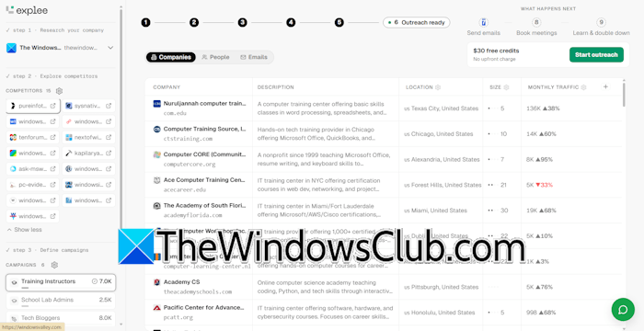Click the explee logo
Image resolution: width=644 pixels, height=331 pixels.
point(27,10)
